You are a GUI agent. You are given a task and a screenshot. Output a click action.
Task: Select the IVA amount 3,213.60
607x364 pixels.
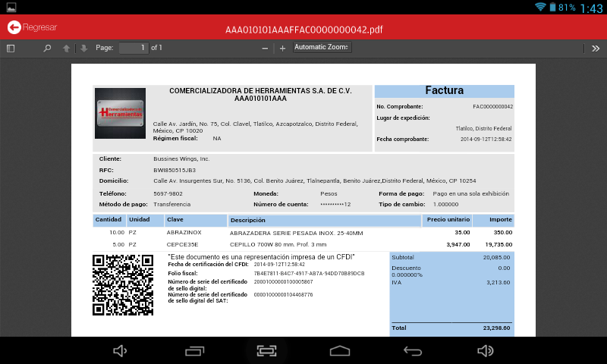498,282
